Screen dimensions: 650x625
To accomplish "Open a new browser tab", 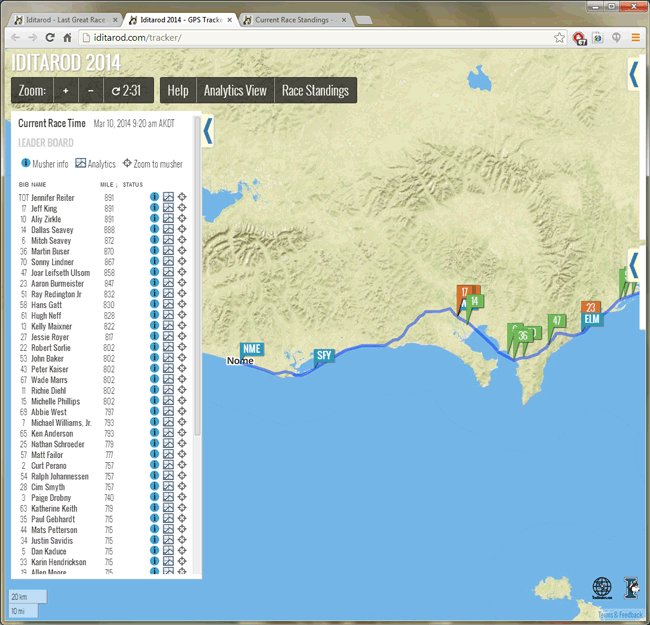I will point(364,20).
